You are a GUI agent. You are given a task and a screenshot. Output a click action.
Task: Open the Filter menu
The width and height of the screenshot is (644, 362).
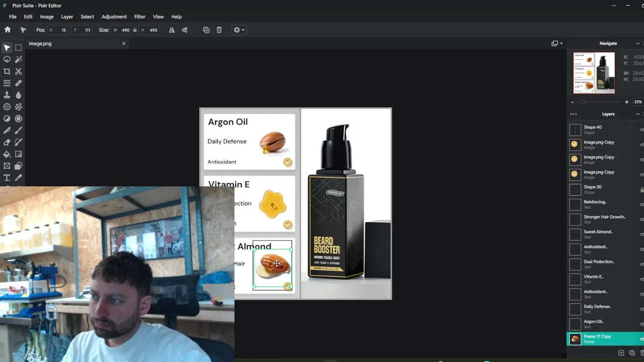pos(140,17)
